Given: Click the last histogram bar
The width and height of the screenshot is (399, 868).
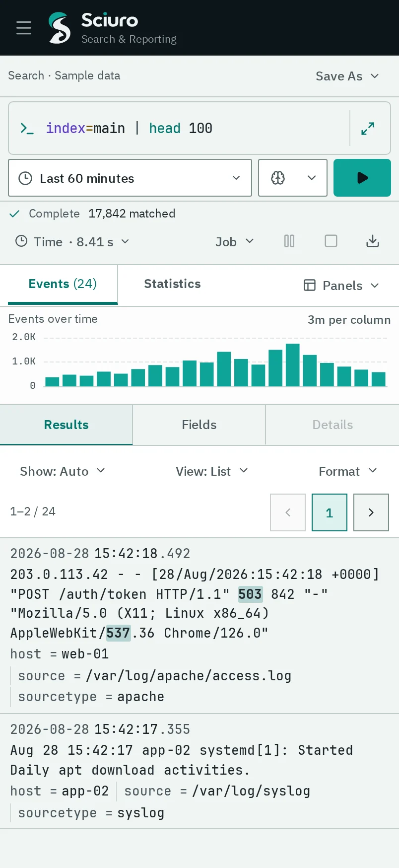Looking at the screenshot, I should coord(379,379).
